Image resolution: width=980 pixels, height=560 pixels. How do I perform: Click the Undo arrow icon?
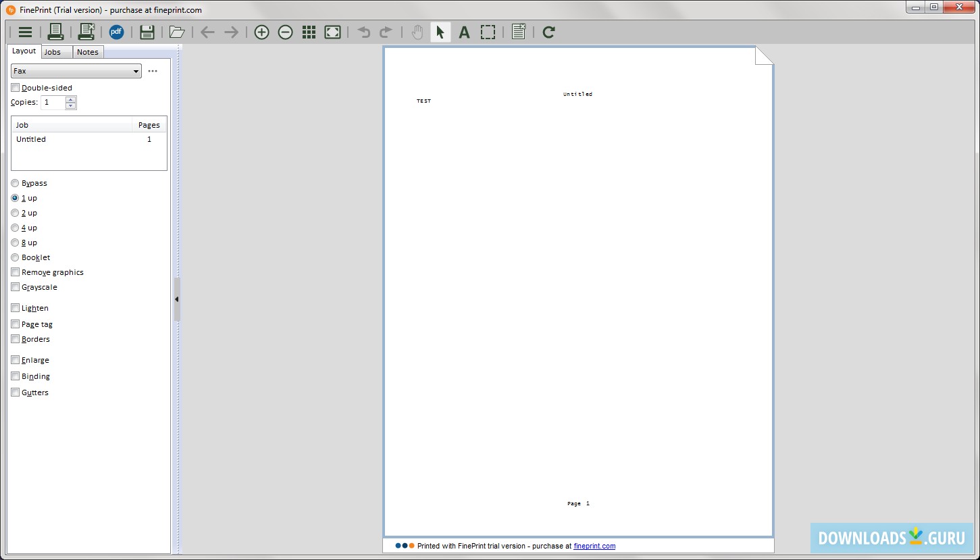click(x=363, y=32)
